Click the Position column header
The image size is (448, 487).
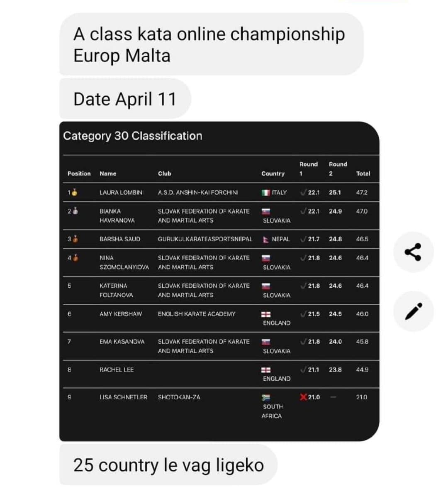point(79,174)
